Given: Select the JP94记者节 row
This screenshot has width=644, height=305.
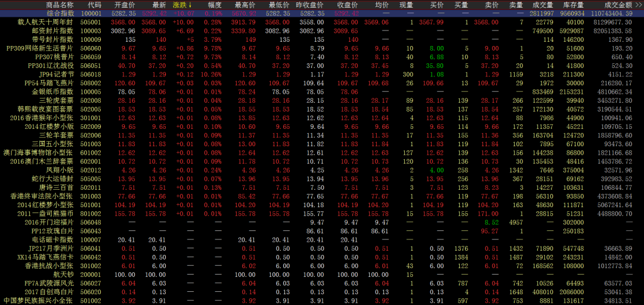Looking at the screenshot, I should [322, 75].
